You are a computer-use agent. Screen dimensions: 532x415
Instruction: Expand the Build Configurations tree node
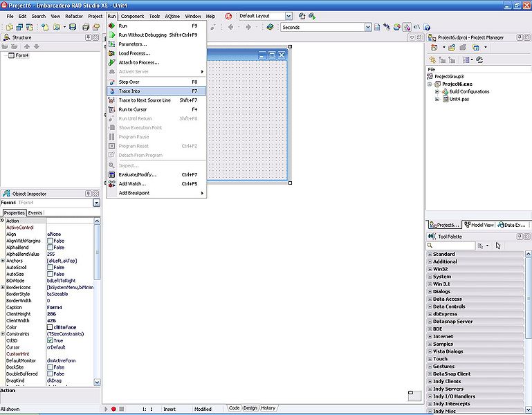[x=437, y=91]
